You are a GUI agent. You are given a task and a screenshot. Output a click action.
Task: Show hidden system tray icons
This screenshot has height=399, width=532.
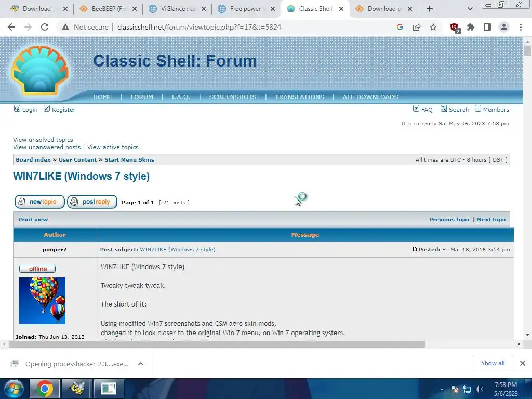point(442,389)
